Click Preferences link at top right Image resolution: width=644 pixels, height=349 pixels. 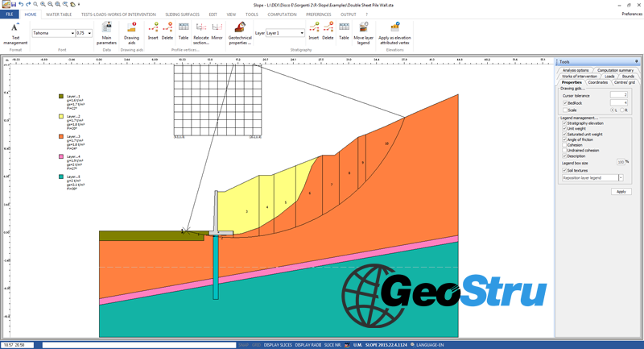coord(632,14)
